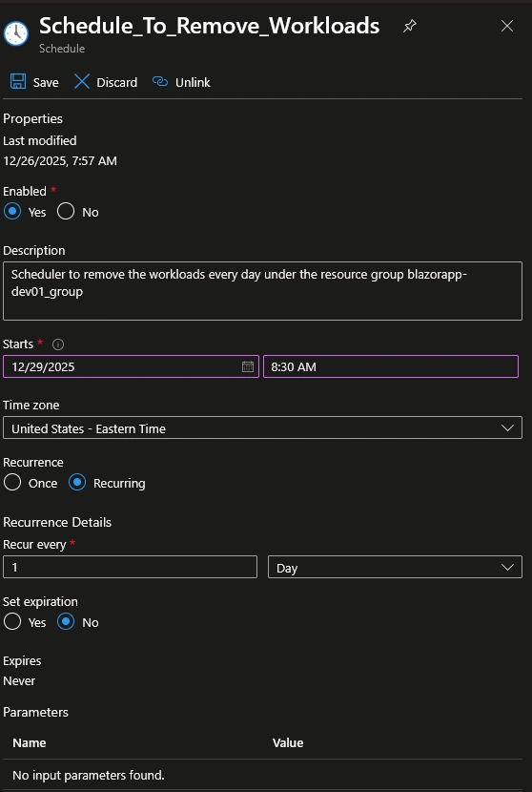Select Once recurrence option
Viewport: 532px width, 792px height.
pos(12,483)
